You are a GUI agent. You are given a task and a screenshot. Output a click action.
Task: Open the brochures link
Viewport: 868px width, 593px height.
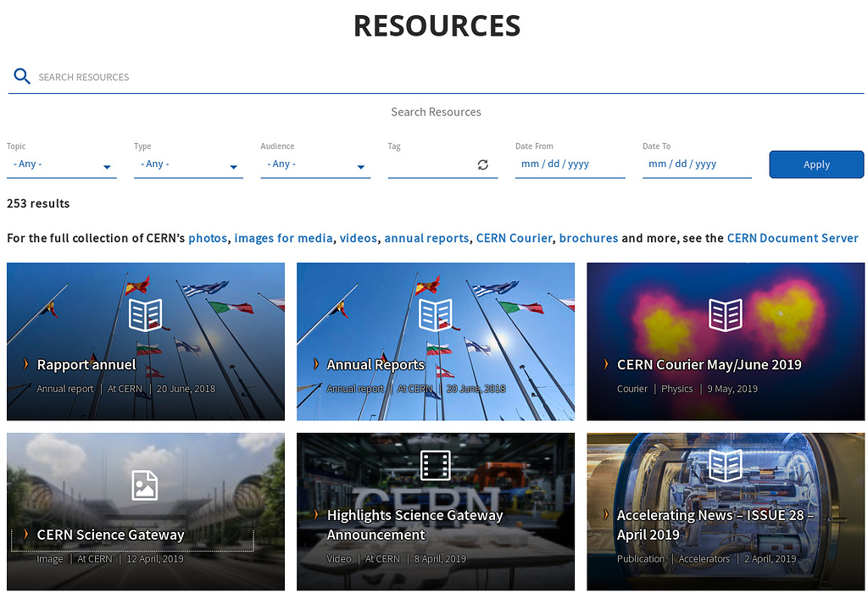tap(588, 238)
